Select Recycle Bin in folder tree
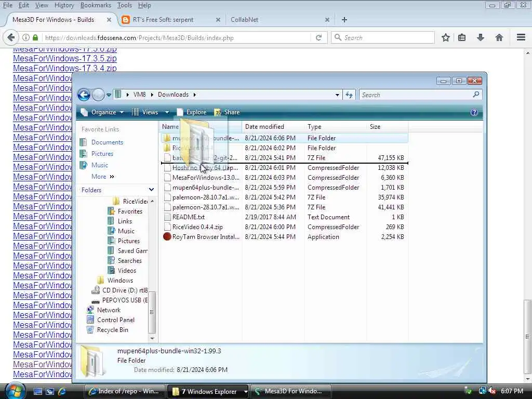This screenshot has width=532, height=399. [112, 330]
